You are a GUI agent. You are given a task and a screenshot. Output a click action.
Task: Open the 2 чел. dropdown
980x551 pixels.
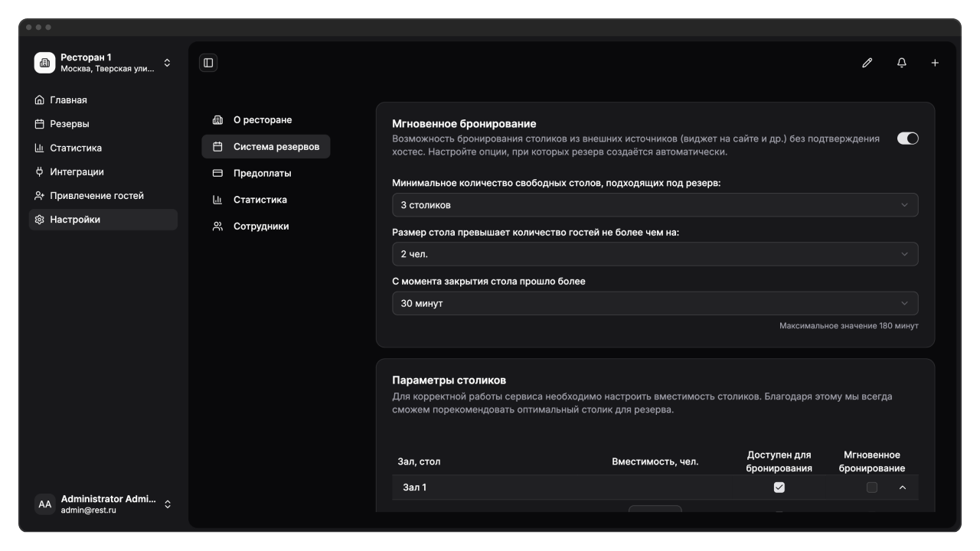pos(655,254)
